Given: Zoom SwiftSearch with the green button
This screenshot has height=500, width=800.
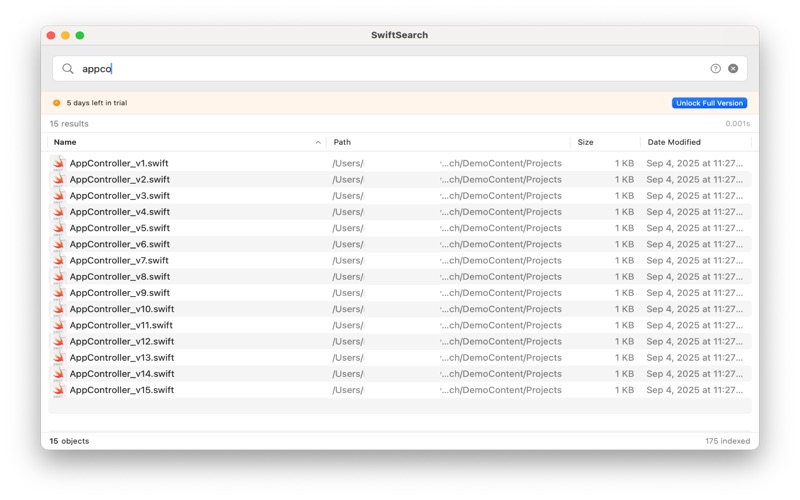Looking at the screenshot, I should 80,35.
